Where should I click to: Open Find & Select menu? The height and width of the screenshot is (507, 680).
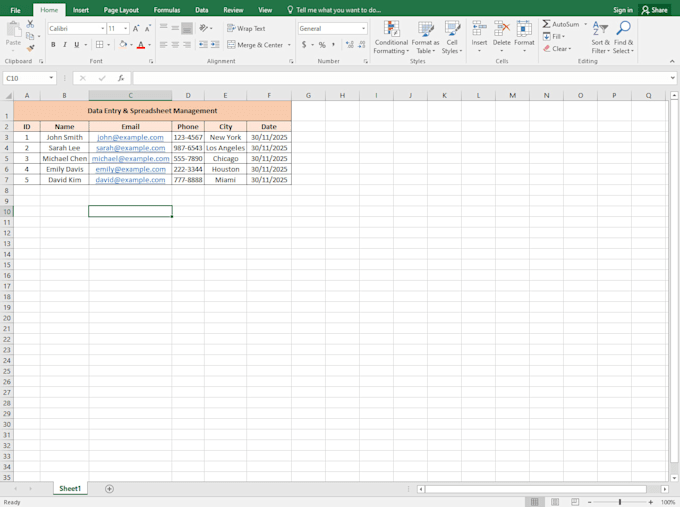click(623, 37)
